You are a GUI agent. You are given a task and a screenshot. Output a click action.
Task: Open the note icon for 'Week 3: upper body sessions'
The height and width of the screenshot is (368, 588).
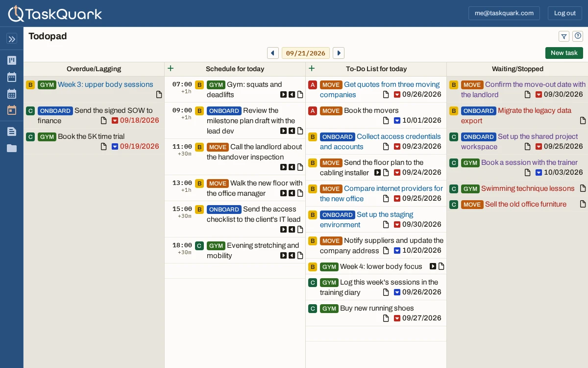pos(159,95)
